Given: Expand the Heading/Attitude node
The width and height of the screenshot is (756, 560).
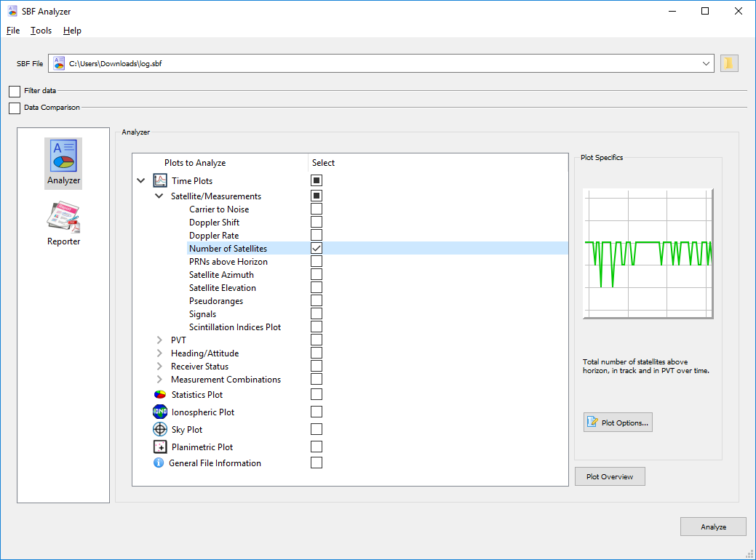Looking at the screenshot, I should [x=159, y=353].
